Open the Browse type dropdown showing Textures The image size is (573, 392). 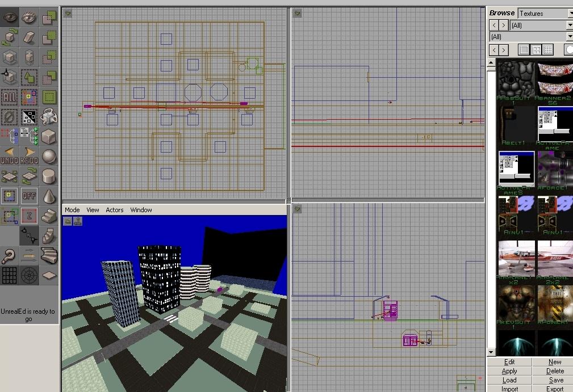pyautogui.click(x=545, y=13)
